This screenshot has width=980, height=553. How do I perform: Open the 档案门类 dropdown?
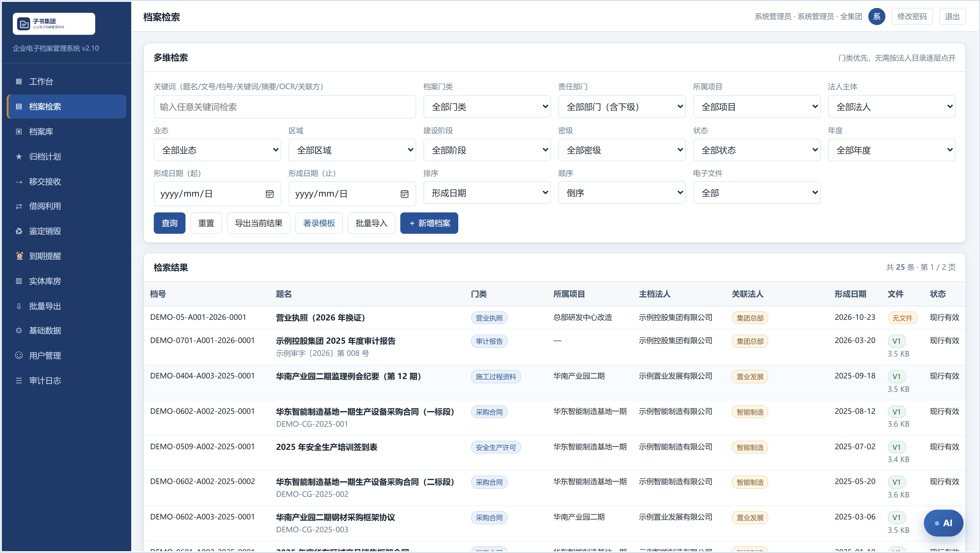click(487, 107)
